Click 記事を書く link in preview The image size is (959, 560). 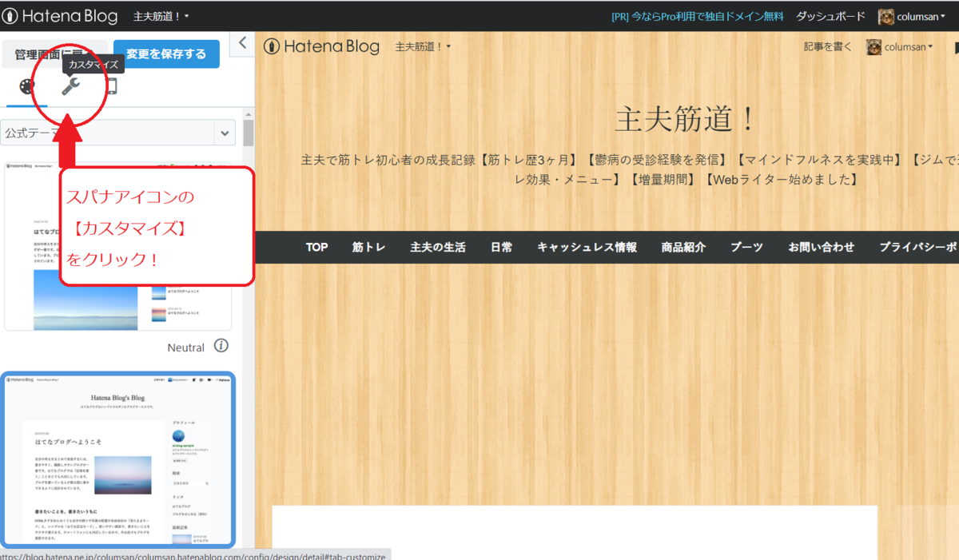(828, 46)
